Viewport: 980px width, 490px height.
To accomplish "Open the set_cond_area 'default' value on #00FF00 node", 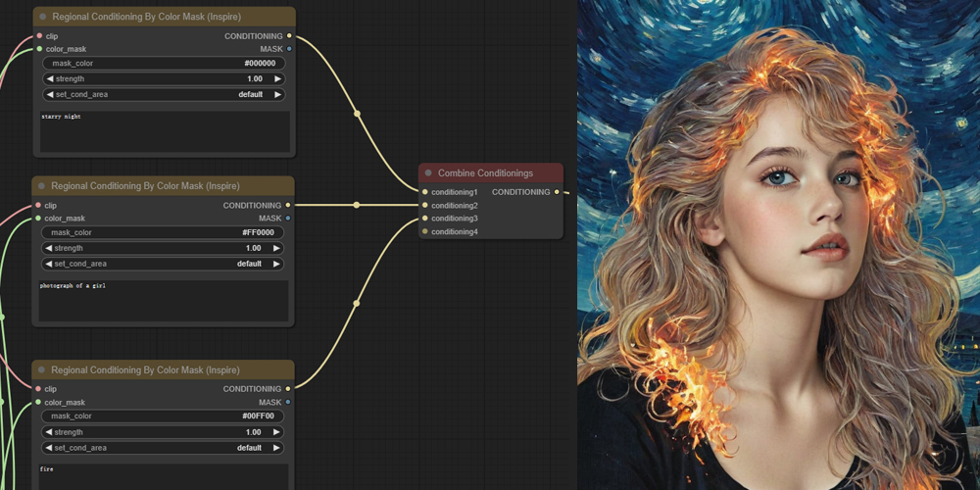I will tap(249, 448).
